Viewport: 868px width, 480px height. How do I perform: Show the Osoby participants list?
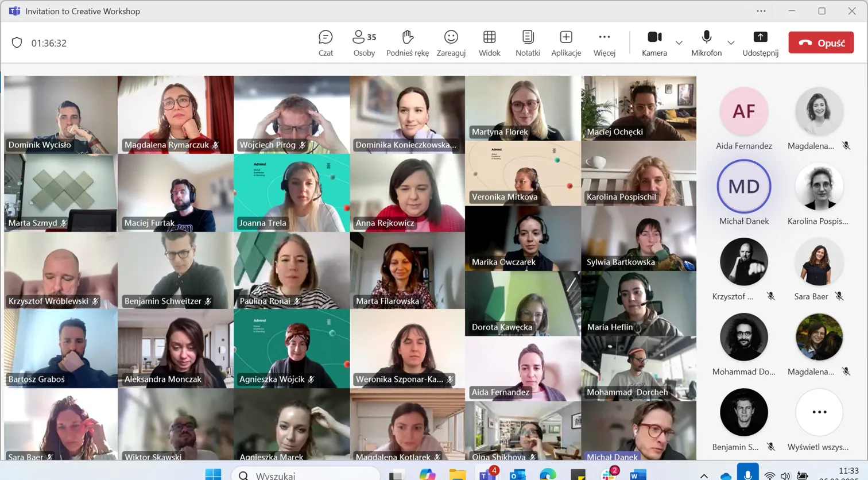[364, 43]
